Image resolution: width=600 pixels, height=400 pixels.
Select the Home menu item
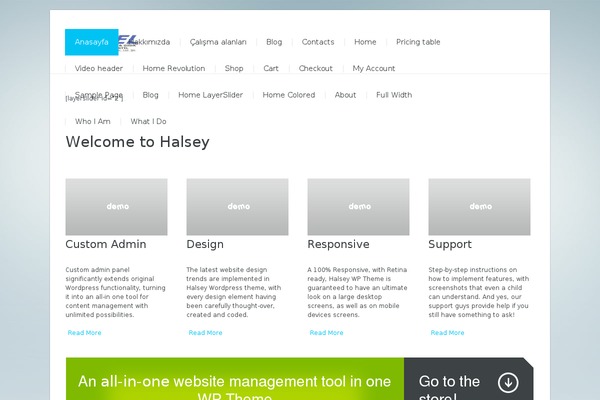365,42
